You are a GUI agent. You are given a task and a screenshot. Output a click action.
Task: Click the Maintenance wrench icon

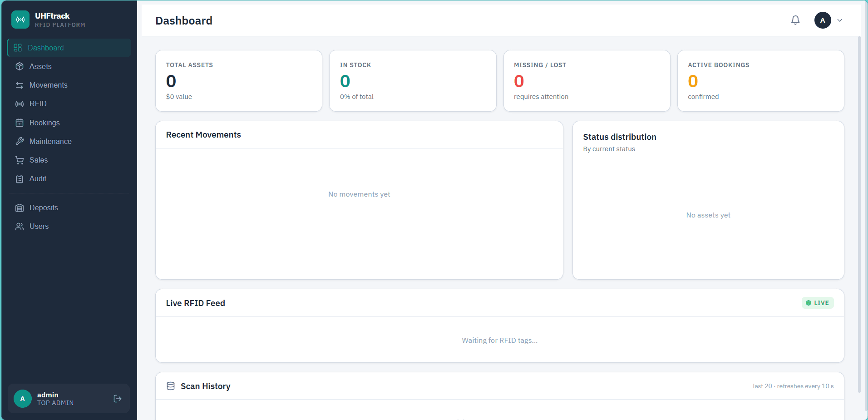20,141
